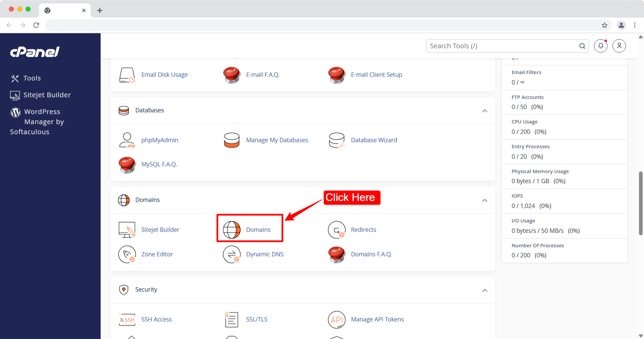644x339 pixels.
Task: Open Dynamic DNS settings
Action: click(x=265, y=254)
